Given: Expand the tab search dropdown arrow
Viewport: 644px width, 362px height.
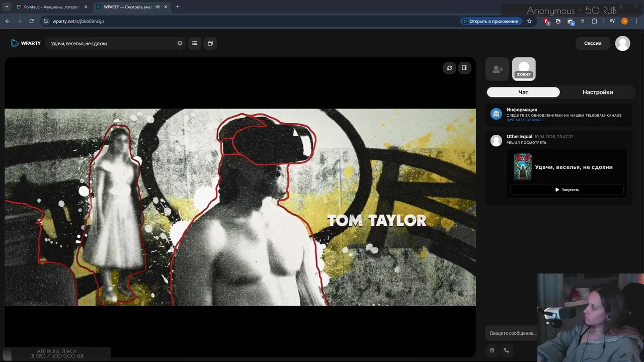Looking at the screenshot, I should (x=7, y=7).
